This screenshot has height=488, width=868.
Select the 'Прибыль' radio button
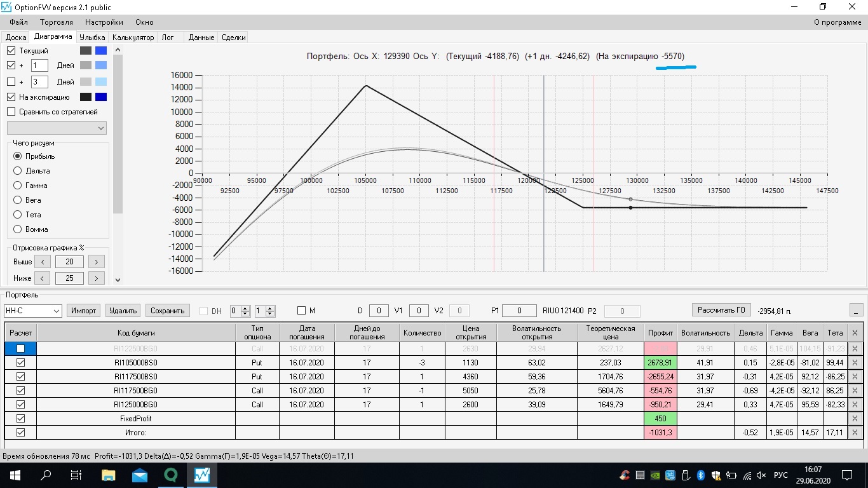[18, 156]
